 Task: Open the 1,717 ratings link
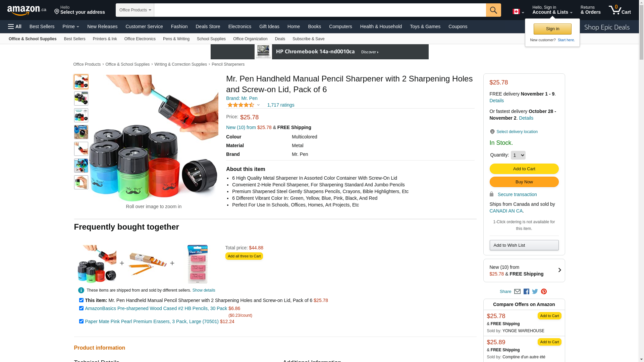click(281, 105)
